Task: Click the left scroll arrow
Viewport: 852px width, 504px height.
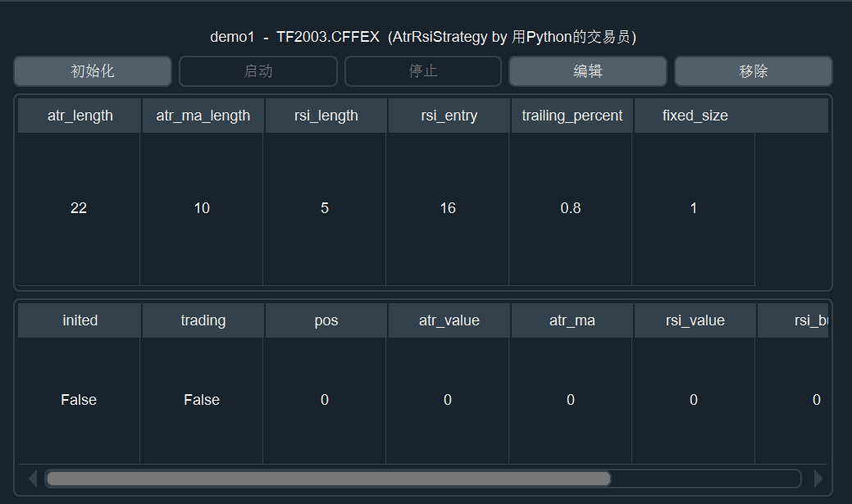Action: point(32,479)
